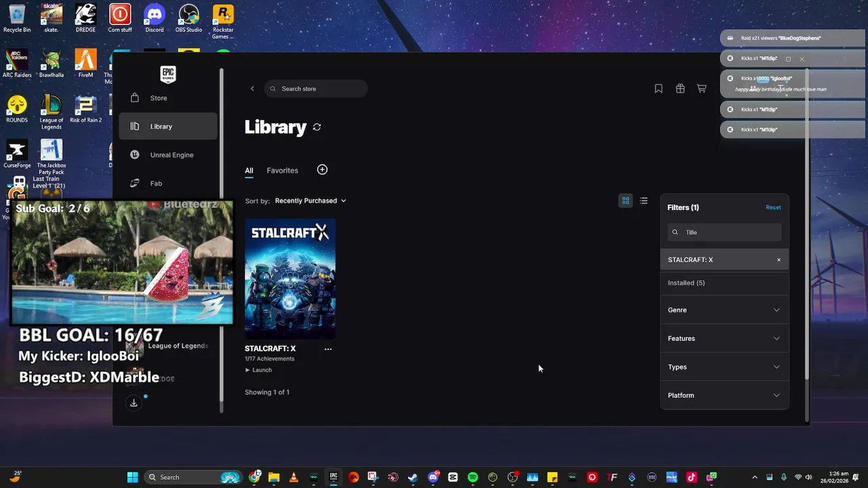868x488 pixels.
Task: Expand the Types filter section
Action: click(724, 367)
